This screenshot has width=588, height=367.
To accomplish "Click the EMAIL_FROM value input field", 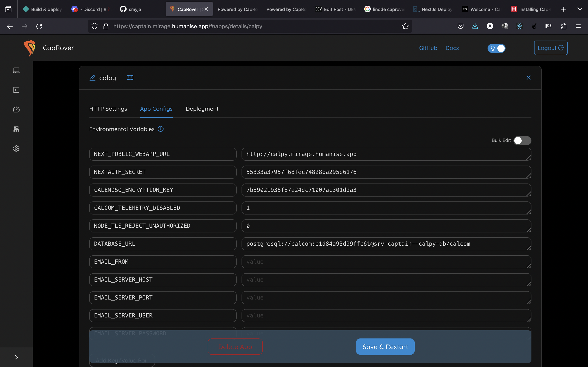I will tap(386, 262).
